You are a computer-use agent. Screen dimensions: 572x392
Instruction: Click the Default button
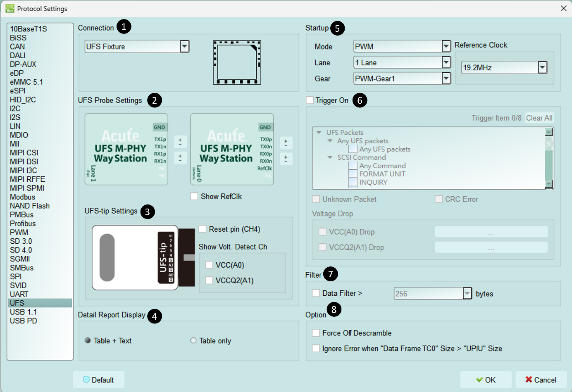click(x=99, y=380)
